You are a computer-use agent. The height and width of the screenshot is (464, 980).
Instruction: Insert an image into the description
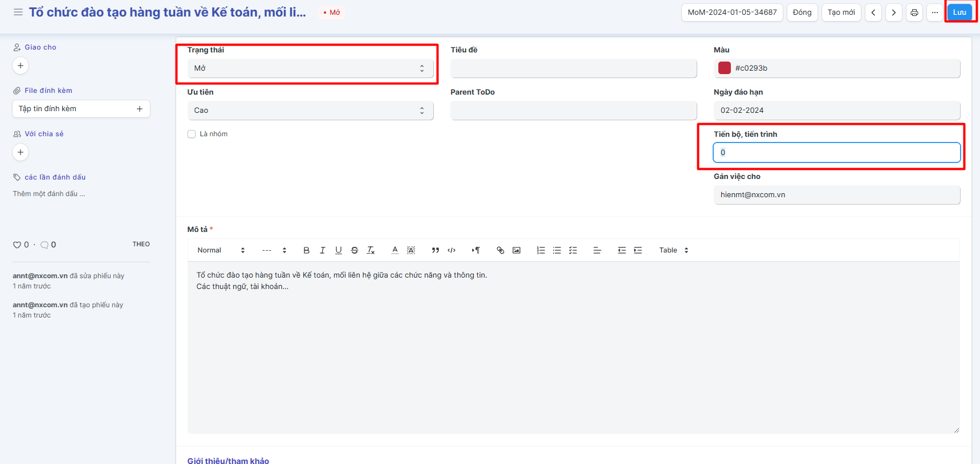[517, 250]
